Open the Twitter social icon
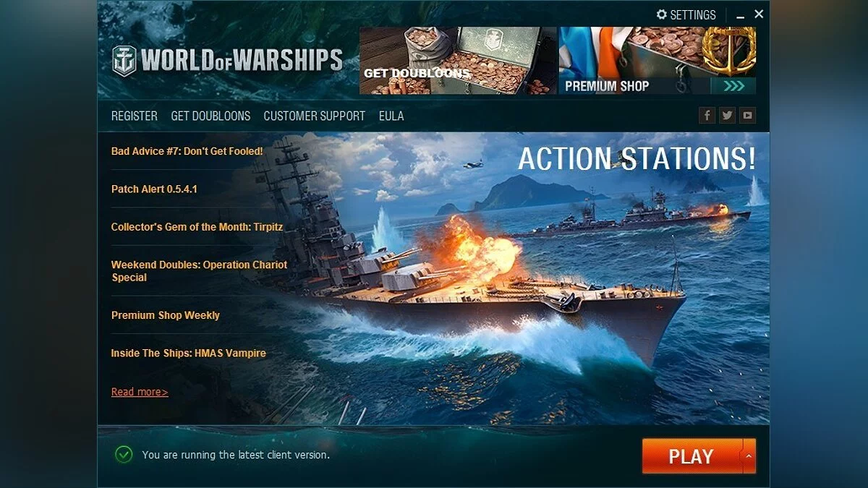The width and height of the screenshot is (868, 488). (x=727, y=115)
